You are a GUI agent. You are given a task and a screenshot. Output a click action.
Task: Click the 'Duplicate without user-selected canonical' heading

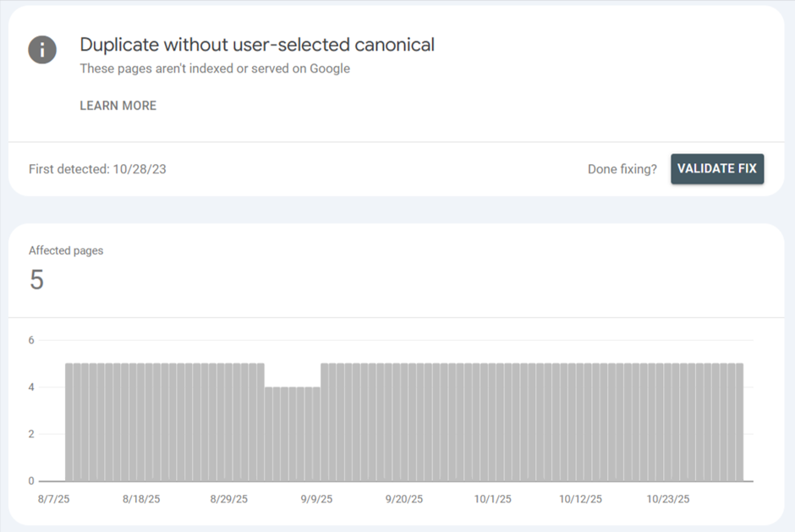tap(257, 45)
